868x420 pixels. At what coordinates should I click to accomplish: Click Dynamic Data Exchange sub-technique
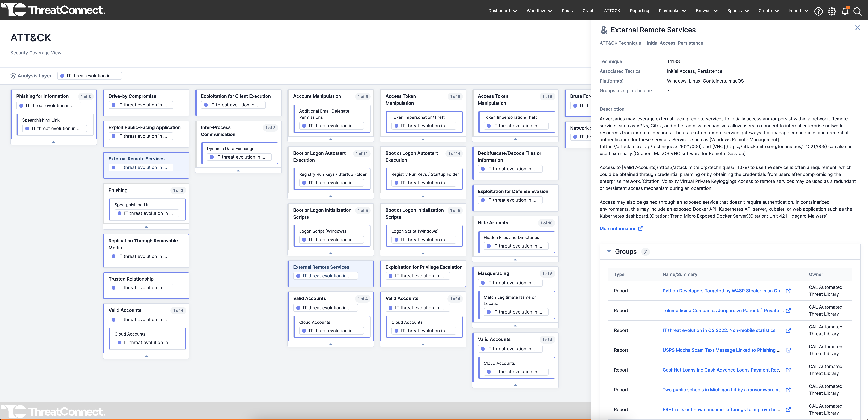point(240,153)
